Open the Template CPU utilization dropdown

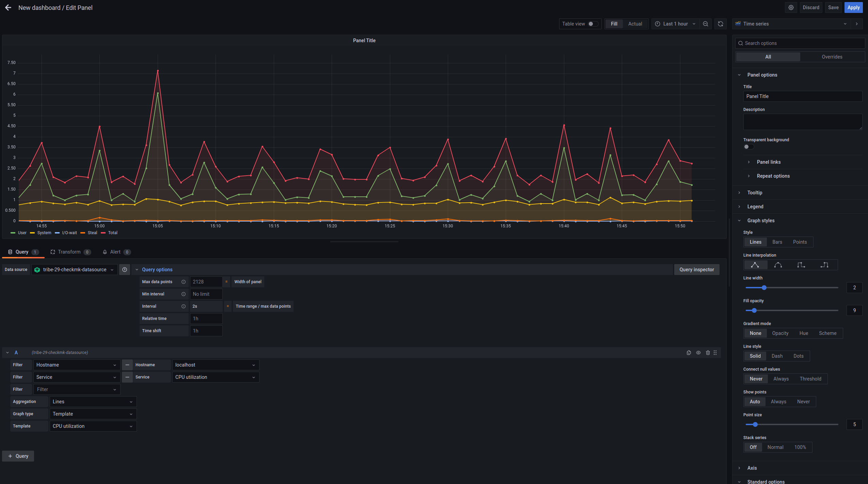click(x=93, y=426)
